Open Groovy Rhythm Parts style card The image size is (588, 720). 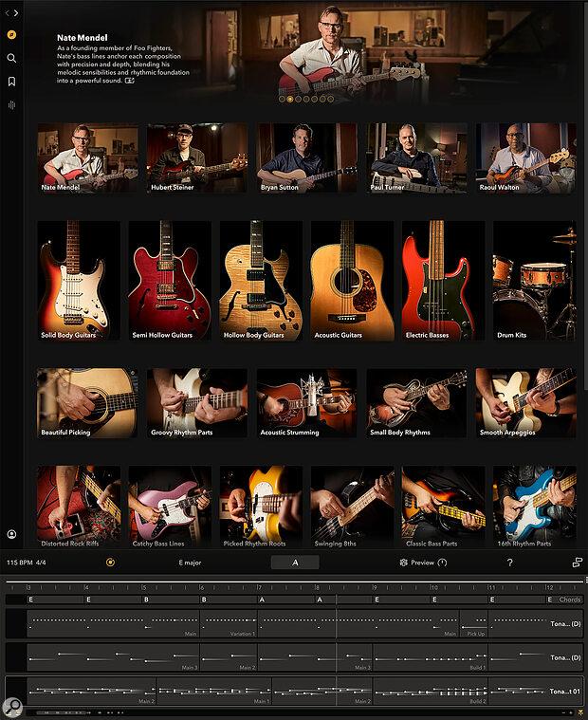(197, 403)
